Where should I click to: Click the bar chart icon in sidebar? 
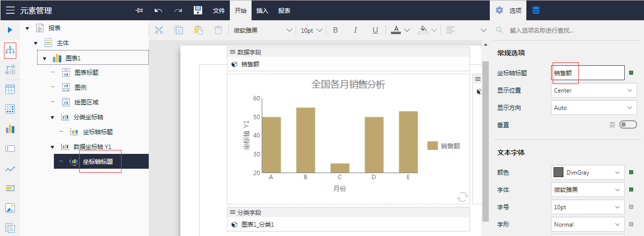[10, 129]
